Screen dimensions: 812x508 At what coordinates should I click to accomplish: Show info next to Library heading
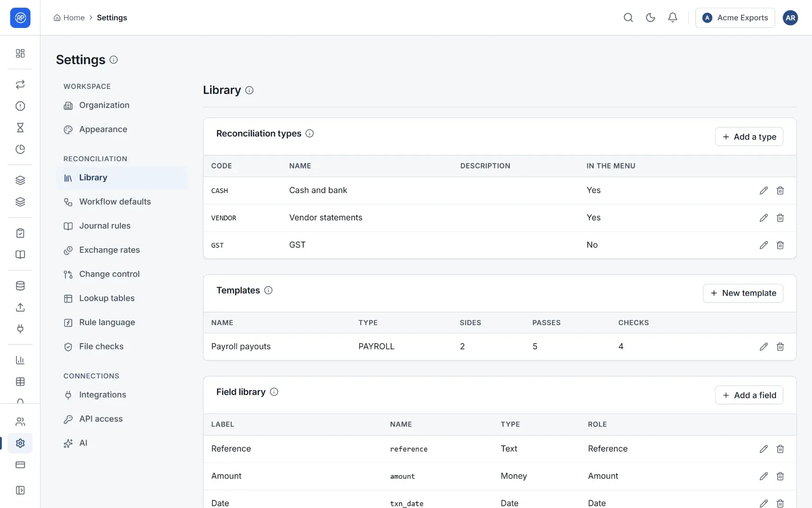coord(249,90)
